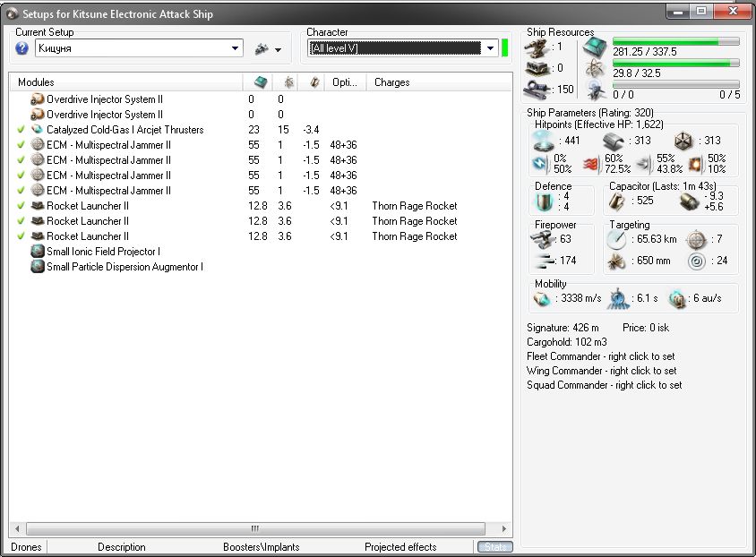Click the capacitor column header icon
The width and height of the screenshot is (756, 557).
click(314, 82)
